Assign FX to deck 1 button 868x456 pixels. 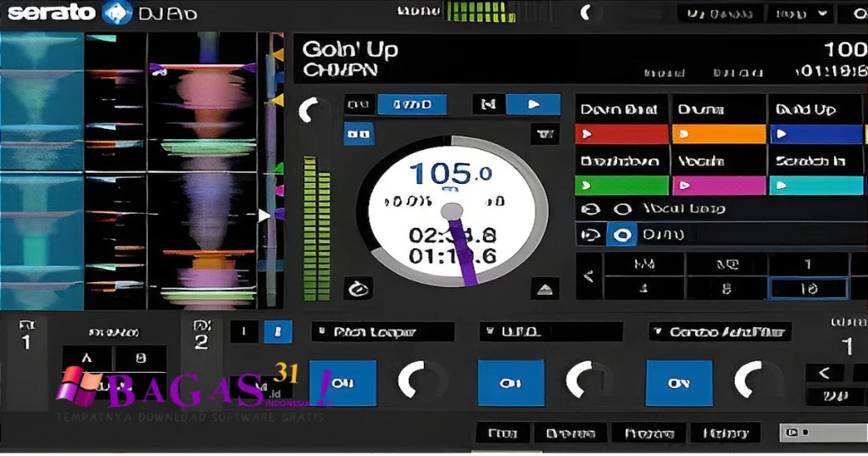(x=243, y=331)
